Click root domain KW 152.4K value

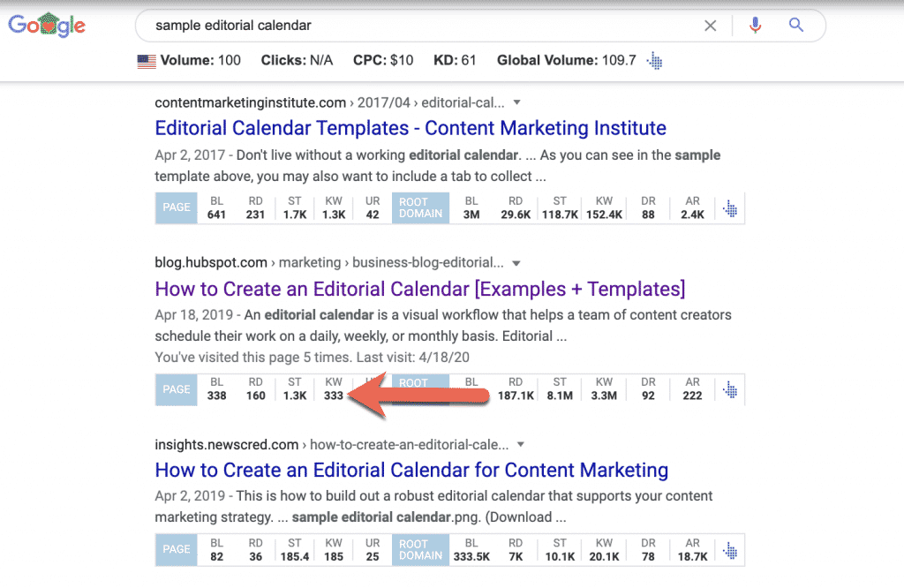point(604,207)
